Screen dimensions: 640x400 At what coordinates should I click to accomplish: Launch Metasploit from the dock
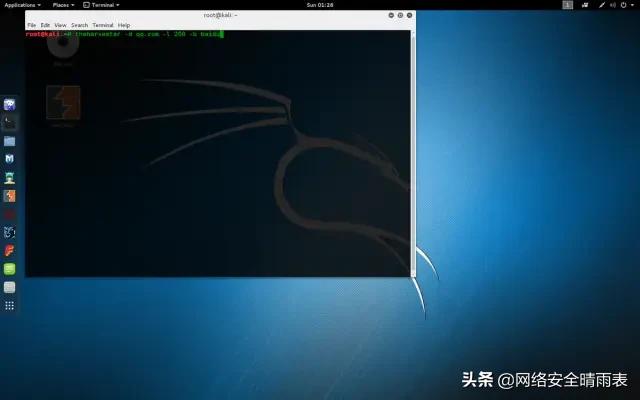click(x=9, y=159)
